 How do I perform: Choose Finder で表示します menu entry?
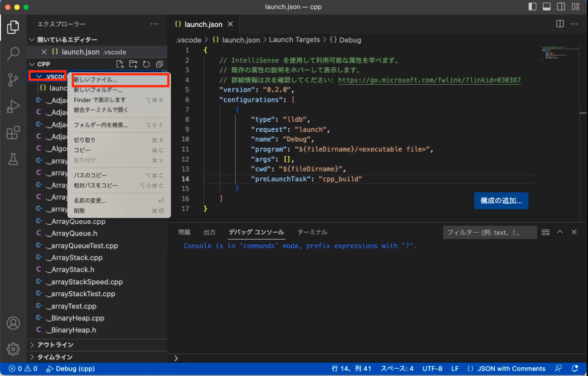coord(119,100)
